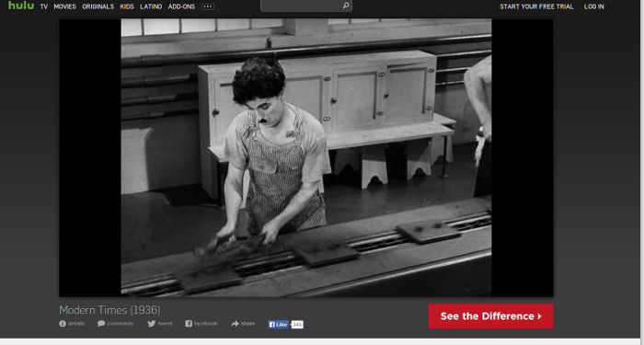
Task: Click the Hulu logo
Action: click(x=21, y=6)
